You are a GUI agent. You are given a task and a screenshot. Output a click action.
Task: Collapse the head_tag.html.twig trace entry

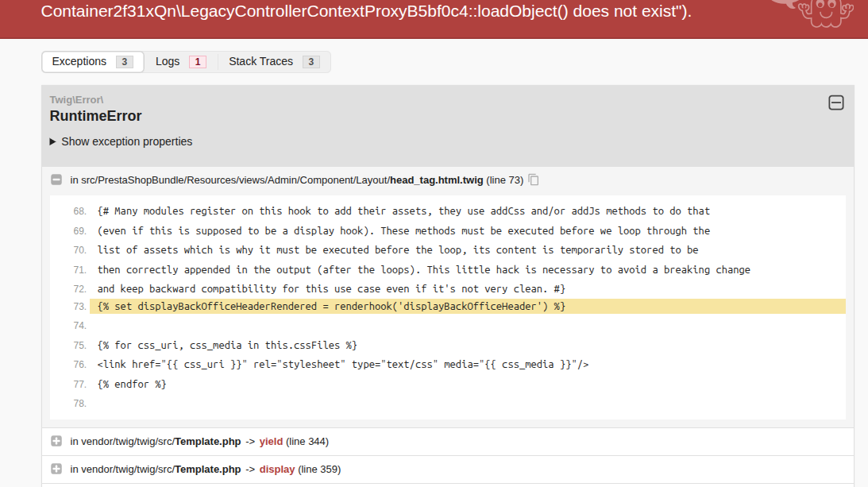(x=56, y=180)
